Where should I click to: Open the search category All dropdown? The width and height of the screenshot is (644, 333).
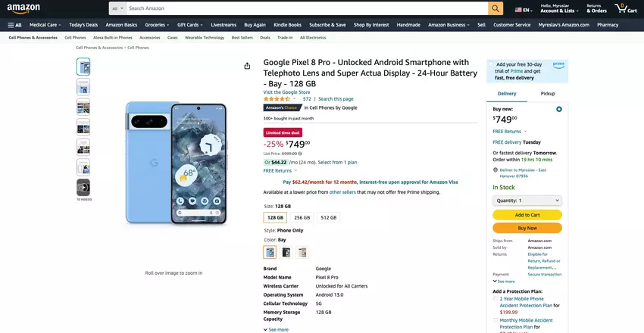117,8
